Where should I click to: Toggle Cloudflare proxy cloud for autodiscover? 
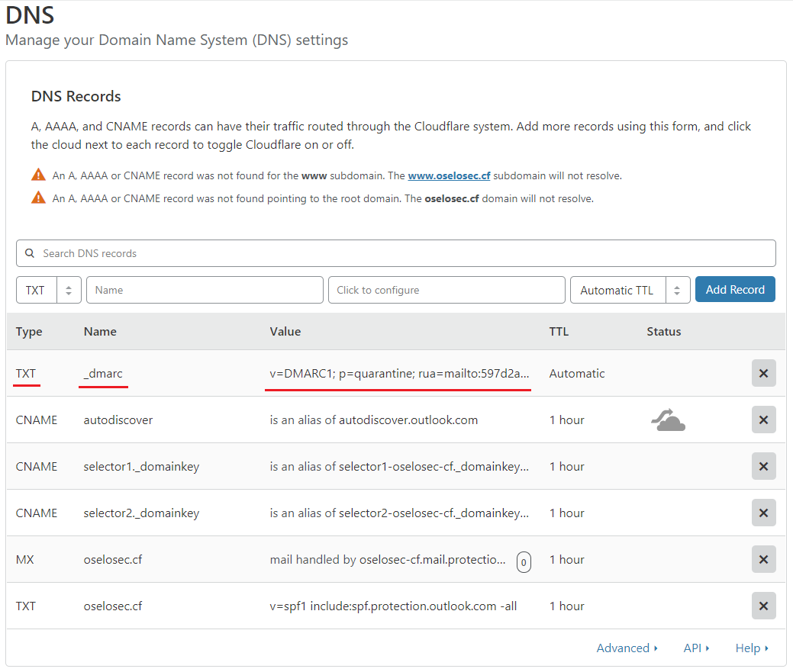click(x=668, y=420)
